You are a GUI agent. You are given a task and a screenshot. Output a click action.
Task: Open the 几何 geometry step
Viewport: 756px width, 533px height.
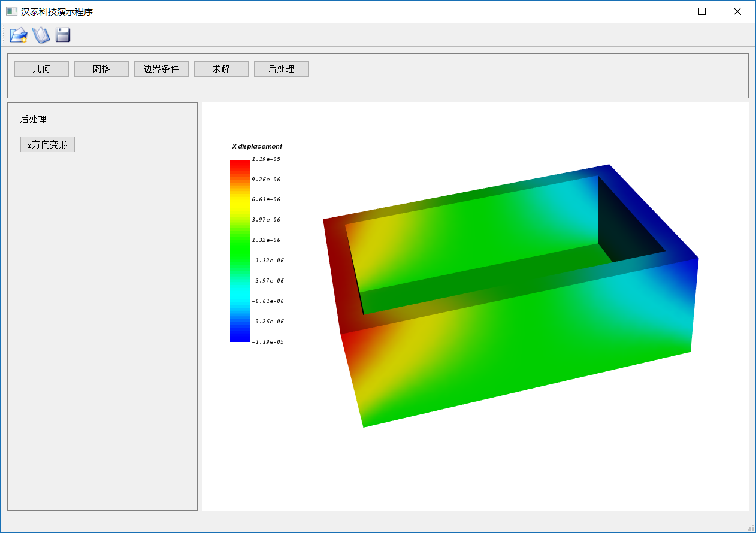[41, 69]
